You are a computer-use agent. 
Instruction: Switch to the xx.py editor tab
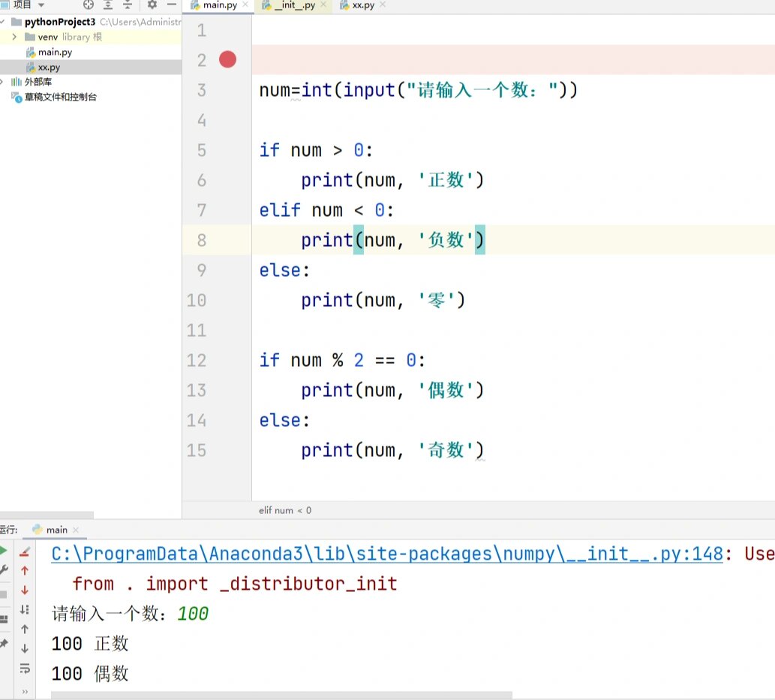point(363,5)
